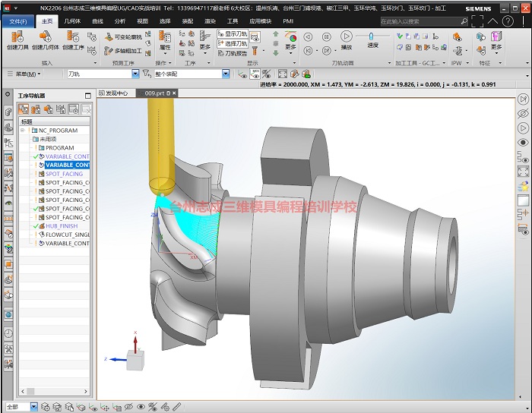This screenshot has height=413, width=532.
Task: Click the 刀轨报告 tool path report
Action: (233, 54)
